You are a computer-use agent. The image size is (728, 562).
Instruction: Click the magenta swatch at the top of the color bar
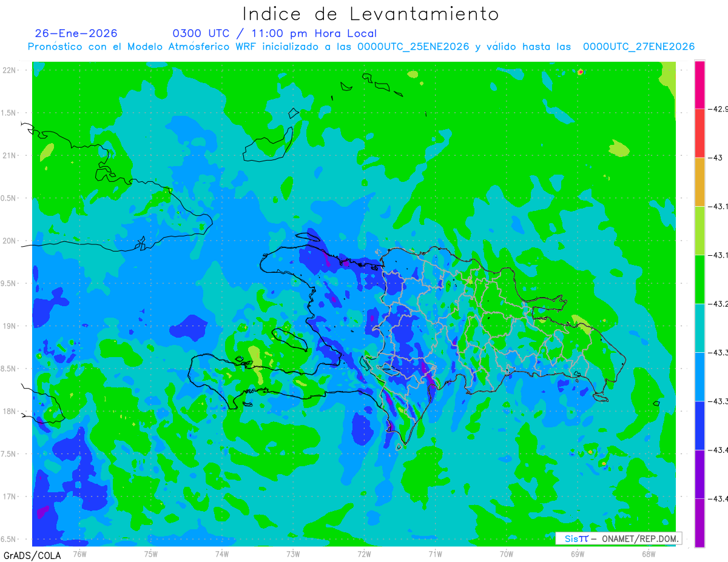pyautogui.click(x=699, y=84)
